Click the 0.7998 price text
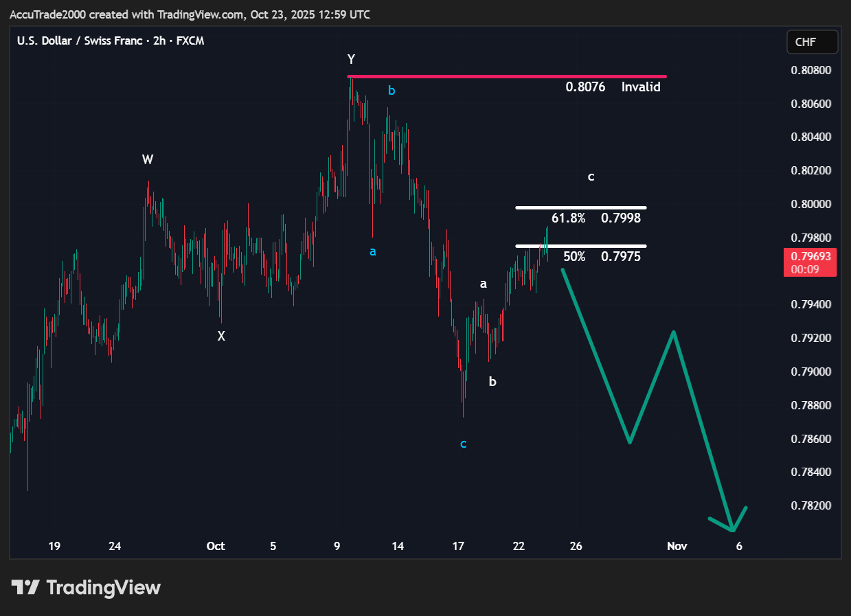851x616 pixels. tap(620, 218)
